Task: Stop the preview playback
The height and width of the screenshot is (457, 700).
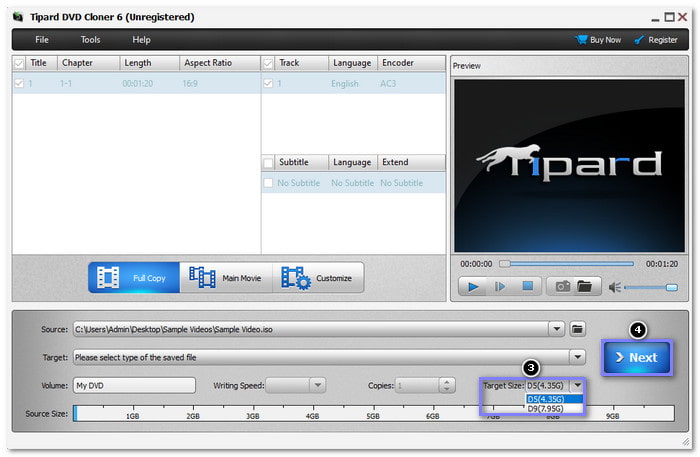Action: (x=527, y=286)
